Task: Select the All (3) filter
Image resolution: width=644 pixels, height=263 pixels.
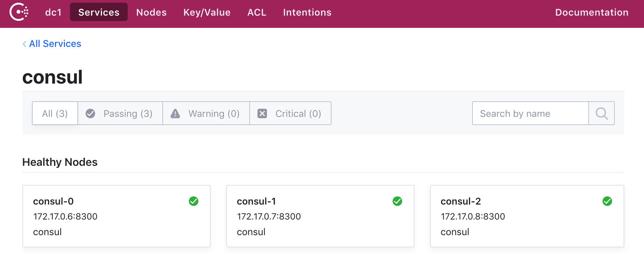Action: pyautogui.click(x=55, y=113)
